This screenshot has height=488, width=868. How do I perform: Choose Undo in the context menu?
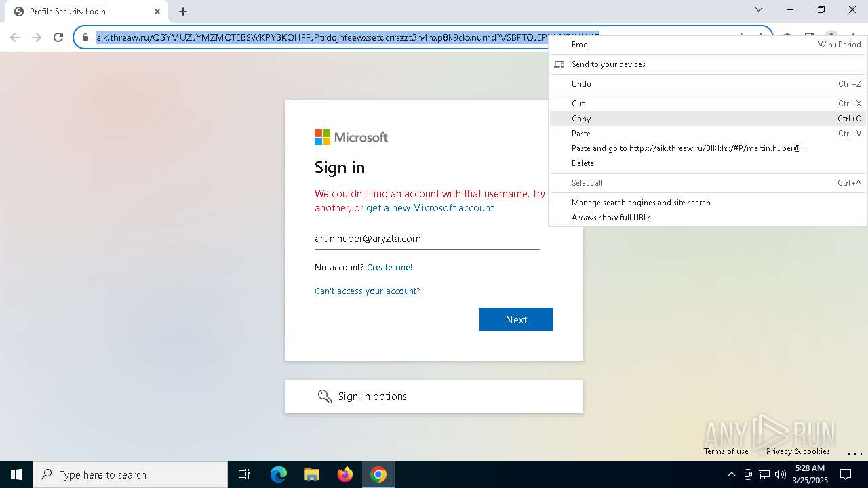[x=708, y=84]
